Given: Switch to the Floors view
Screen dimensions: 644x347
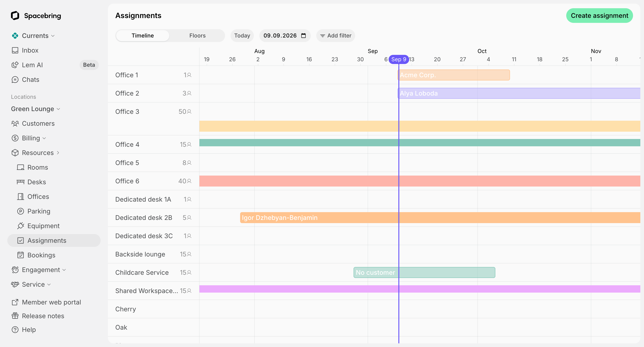Looking at the screenshot, I should click(197, 35).
